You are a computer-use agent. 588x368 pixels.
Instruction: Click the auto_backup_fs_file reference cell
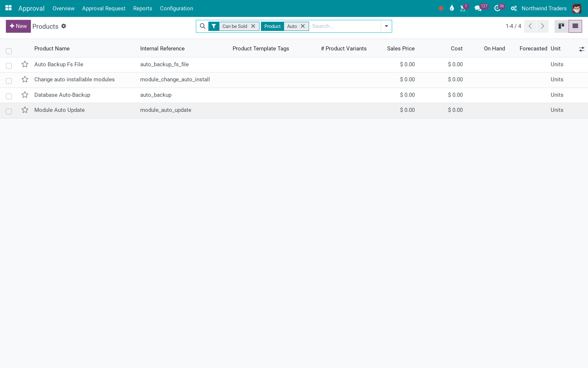tap(164, 64)
